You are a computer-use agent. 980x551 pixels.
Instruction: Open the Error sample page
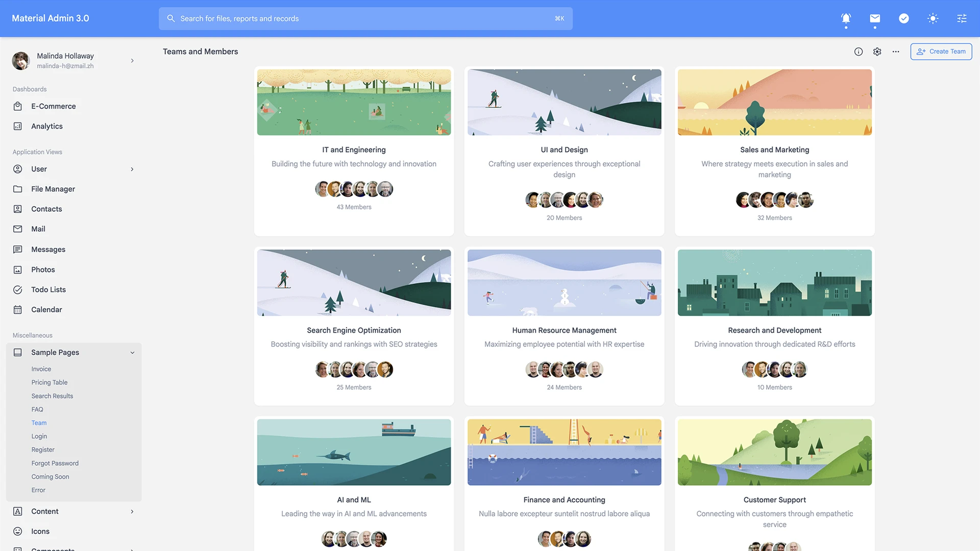38,490
